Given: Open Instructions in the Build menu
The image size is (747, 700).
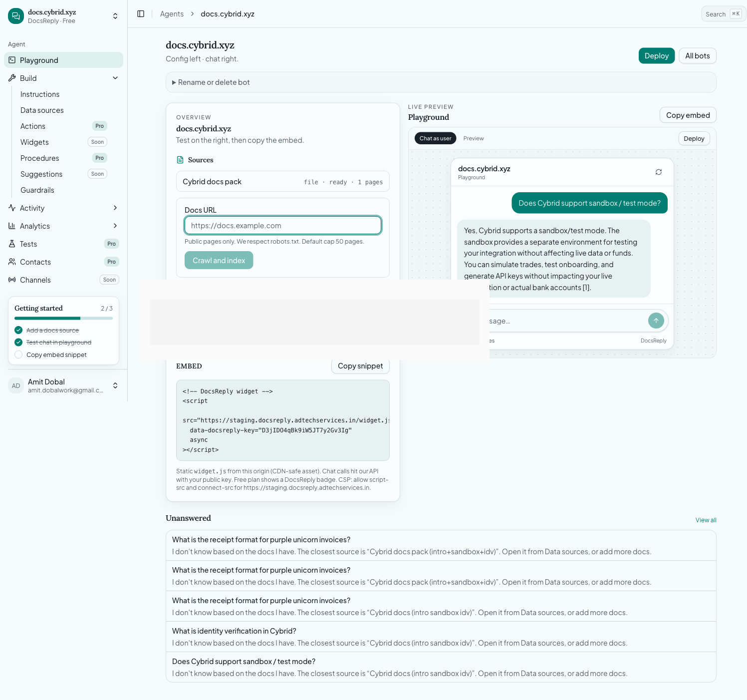Looking at the screenshot, I should point(40,94).
